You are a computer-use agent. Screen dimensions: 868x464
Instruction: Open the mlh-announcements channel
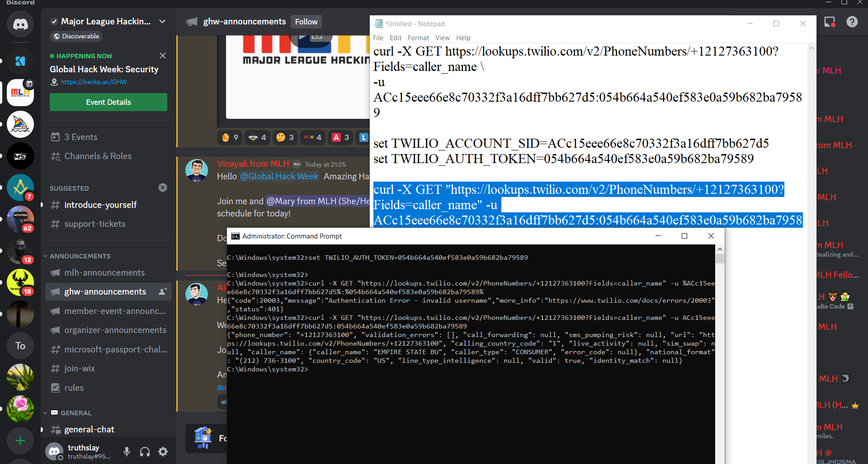pos(108,272)
